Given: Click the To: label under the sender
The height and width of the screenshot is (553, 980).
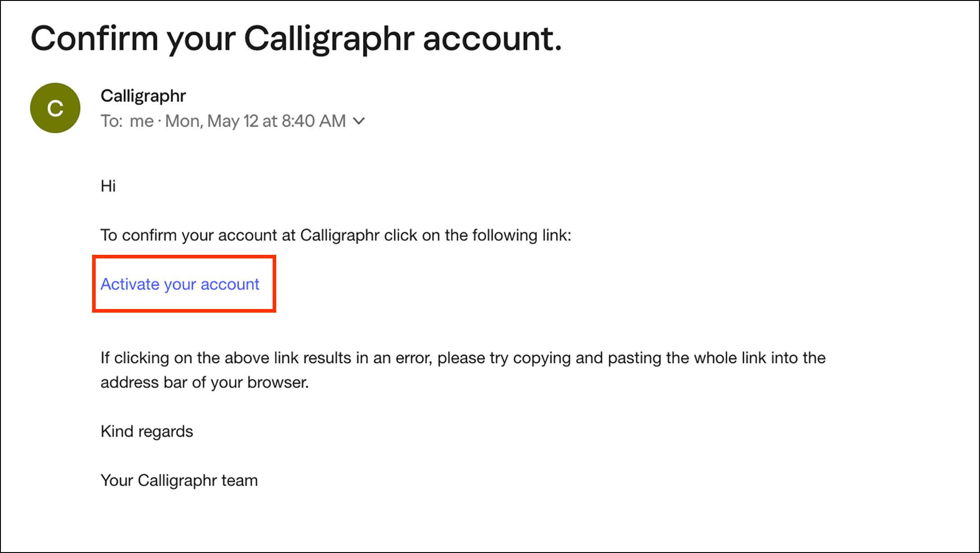Looking at the screenshot, I should pyautogui.click(x=111, y=121).
